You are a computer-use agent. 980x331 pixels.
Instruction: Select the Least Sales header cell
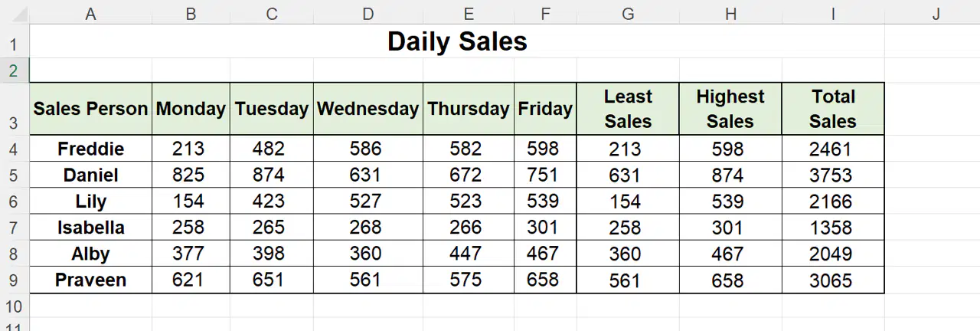628,109
